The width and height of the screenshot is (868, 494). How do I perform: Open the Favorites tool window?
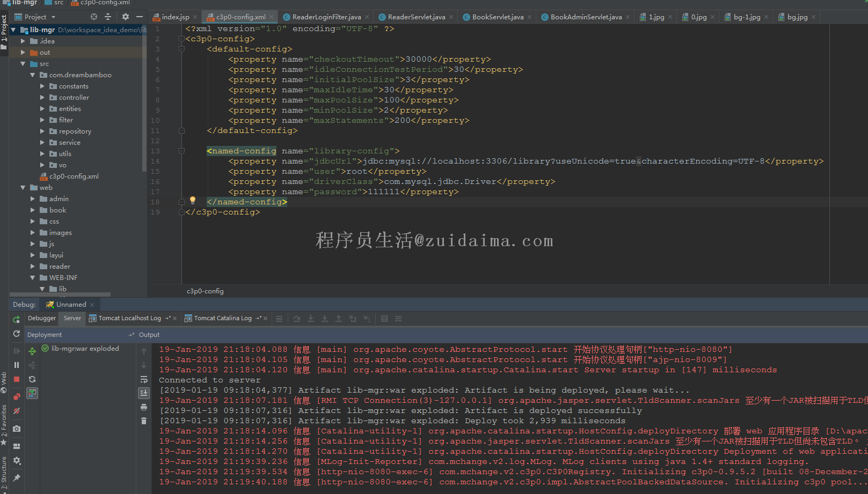click(x=4, y=425)
